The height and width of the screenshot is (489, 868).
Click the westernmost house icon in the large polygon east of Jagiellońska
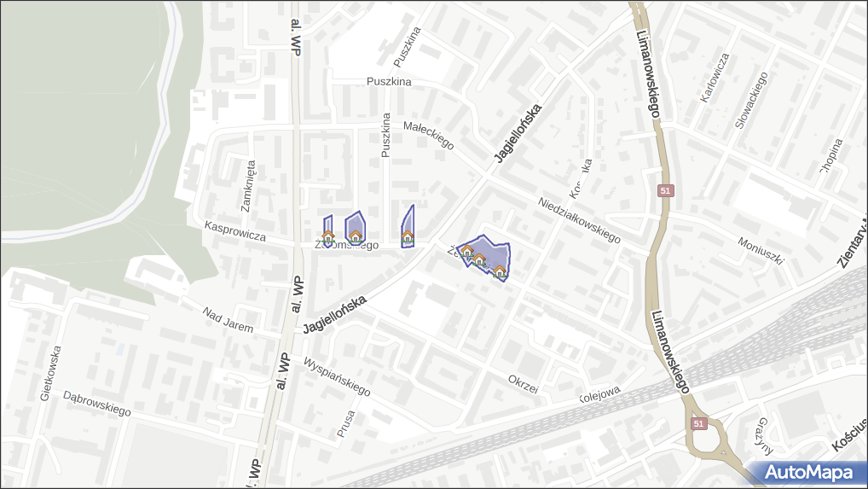(x=466, y=250)
